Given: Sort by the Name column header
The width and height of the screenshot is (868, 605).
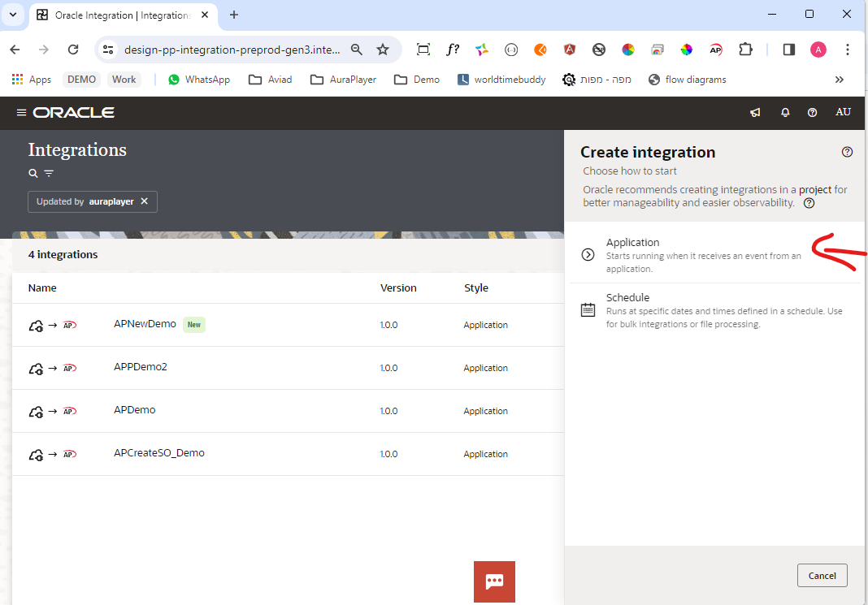Looking at the screenshot, I should point(42,288).
